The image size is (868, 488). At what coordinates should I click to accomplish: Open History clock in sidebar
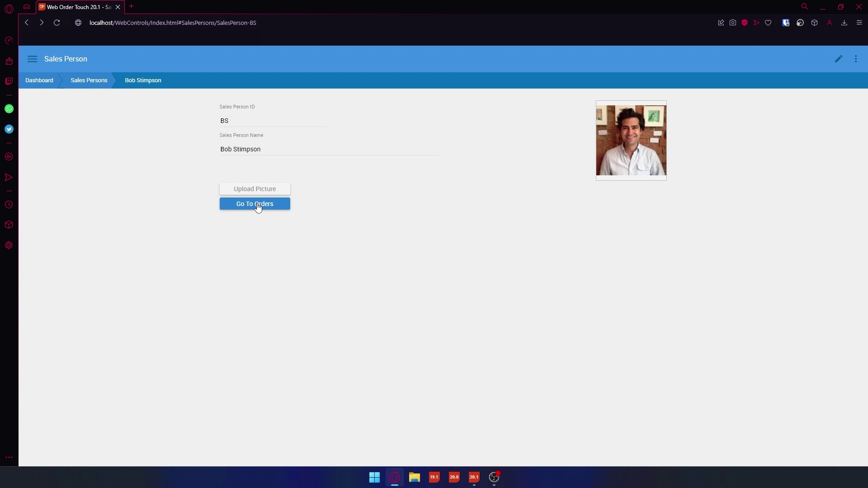(9, 205)
